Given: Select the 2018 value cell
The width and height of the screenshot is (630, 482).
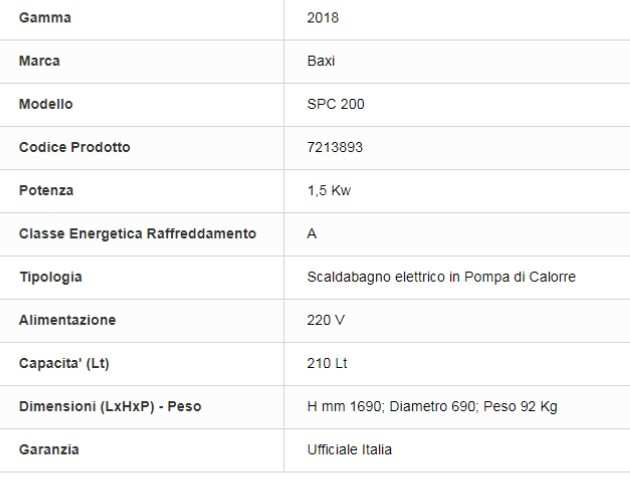Looking at the screenshot, I should (x=324, y=18).
